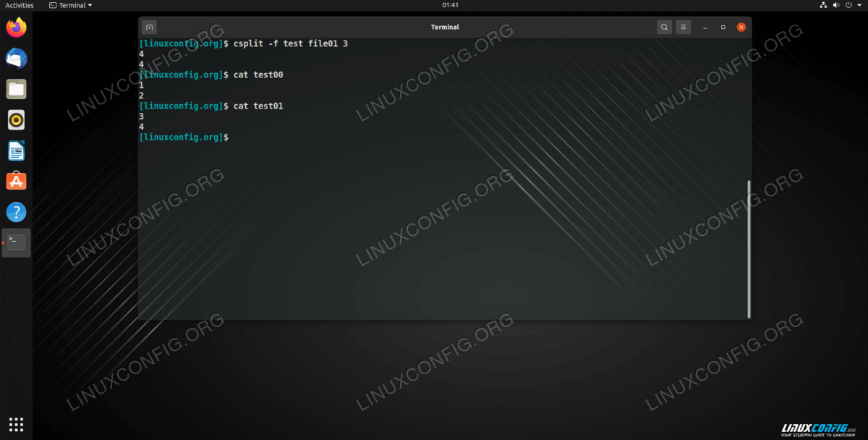The height and width of the screenshot is (440, 868).
Task: Launch Rhythmbox music player
Action: click(16, 120)
